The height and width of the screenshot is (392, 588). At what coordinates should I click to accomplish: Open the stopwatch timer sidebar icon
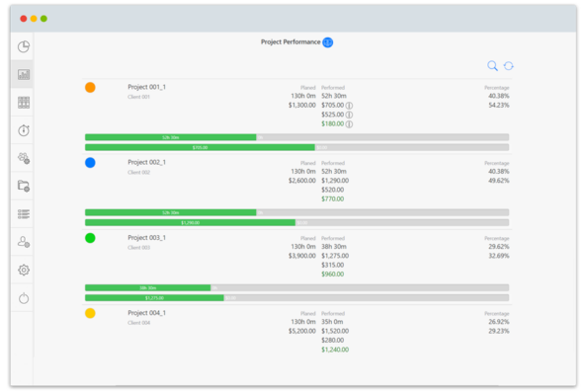pyautogui.click(x=24, y=130)
